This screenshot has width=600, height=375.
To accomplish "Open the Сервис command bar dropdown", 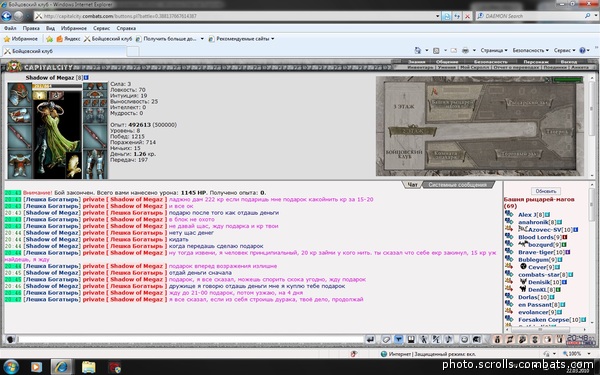I will click(564, 50).
